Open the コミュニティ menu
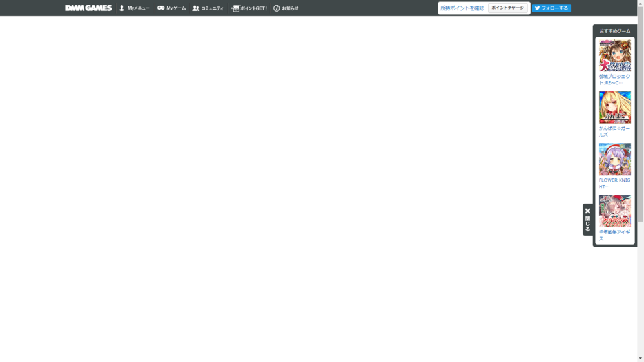 pyautogui.click(x=208, y=8)
